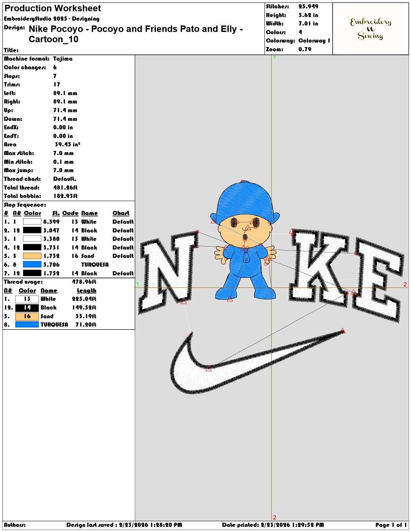Click the green axis marker '1' above the preview
411x532 pixels.
[x=275, y=57]
